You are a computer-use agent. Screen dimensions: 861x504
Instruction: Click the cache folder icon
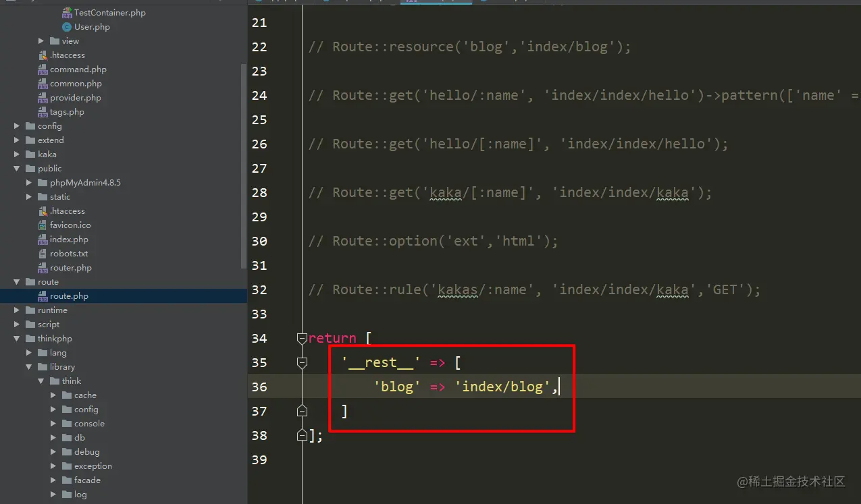coord(67,395)
